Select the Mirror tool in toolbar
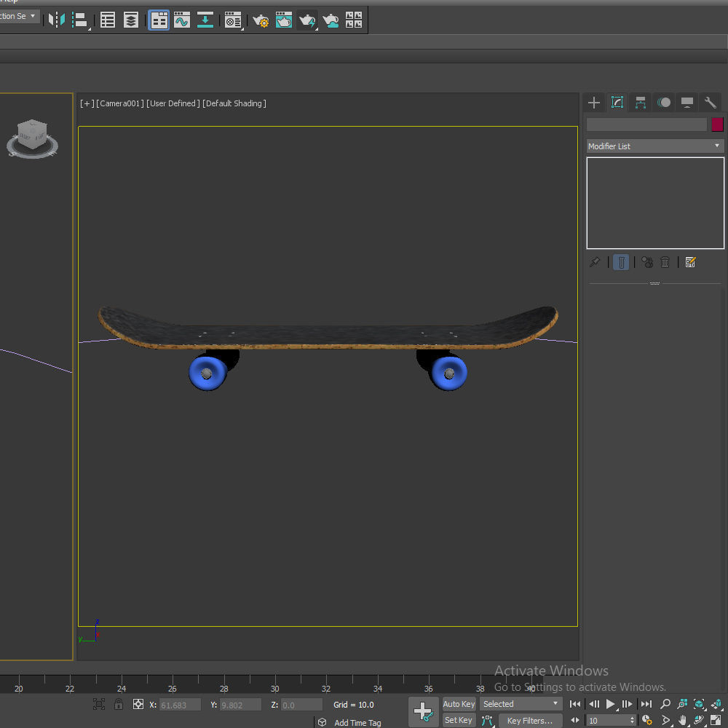728x728 pixels. coord(57,20)
